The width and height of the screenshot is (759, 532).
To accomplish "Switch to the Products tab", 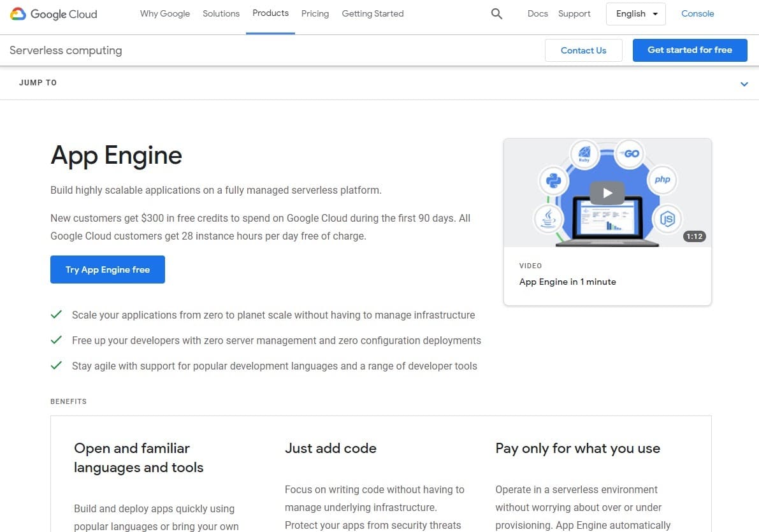I will click(x=270, y=13).
